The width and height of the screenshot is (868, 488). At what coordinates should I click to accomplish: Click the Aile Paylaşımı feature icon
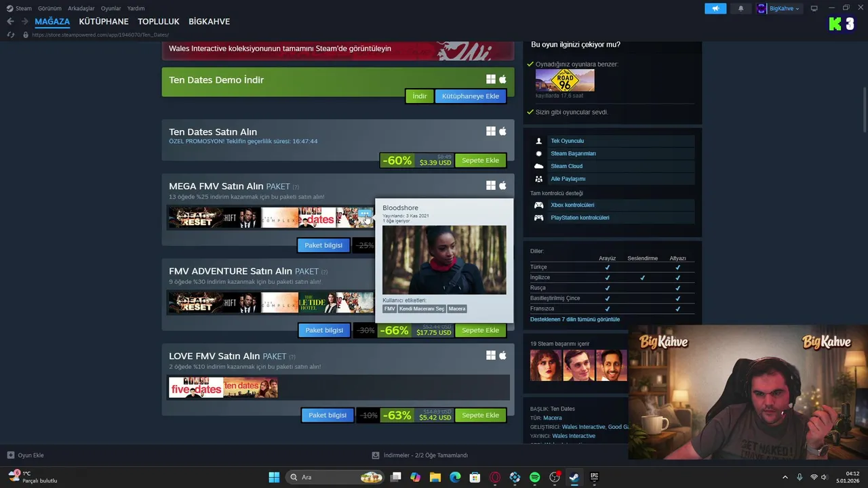(539, 179)
